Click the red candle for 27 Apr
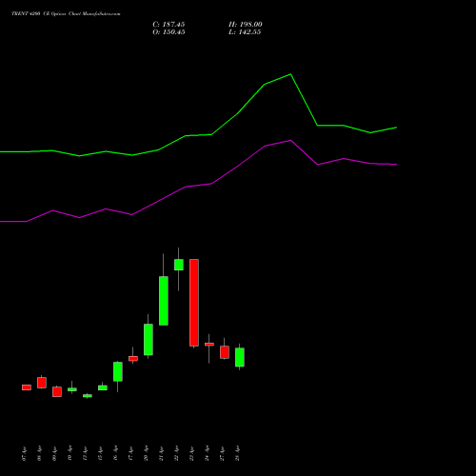This screenshot has width=476, height=476. (x=225, y=352)
